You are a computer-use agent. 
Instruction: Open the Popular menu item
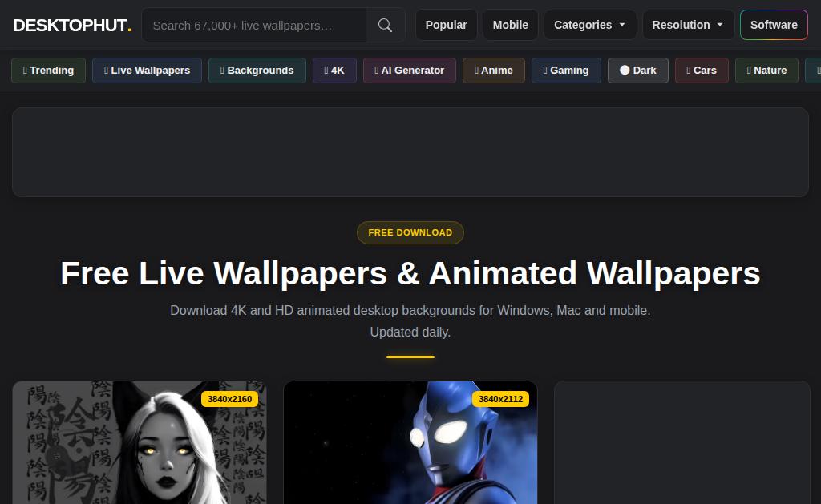[x=446, y=25]
